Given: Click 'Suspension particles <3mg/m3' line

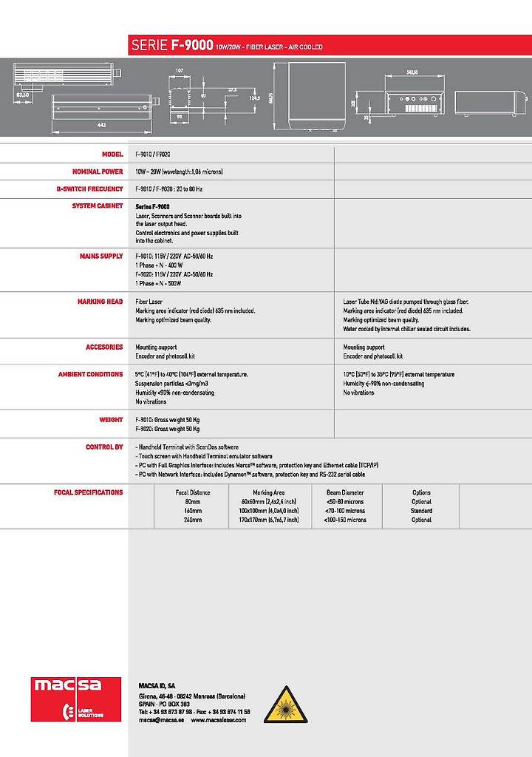Looking at the screenshot, I should 172,384.
